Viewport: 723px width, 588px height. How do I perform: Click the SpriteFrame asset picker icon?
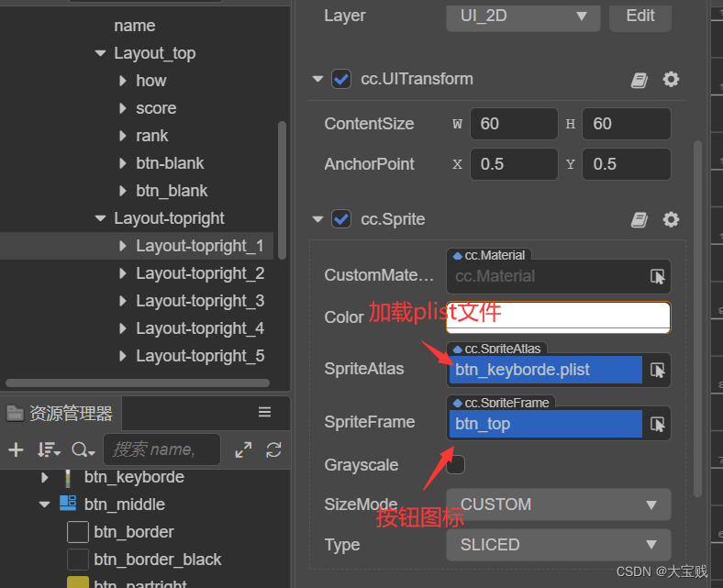(x=658, y=424)
